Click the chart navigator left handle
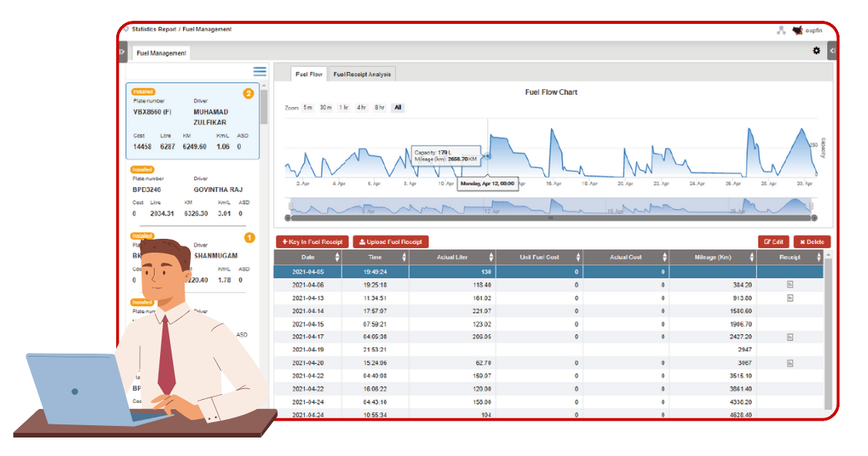Viewport: 868px width, 456px height. pyautogui.click(x=290, y=206)
